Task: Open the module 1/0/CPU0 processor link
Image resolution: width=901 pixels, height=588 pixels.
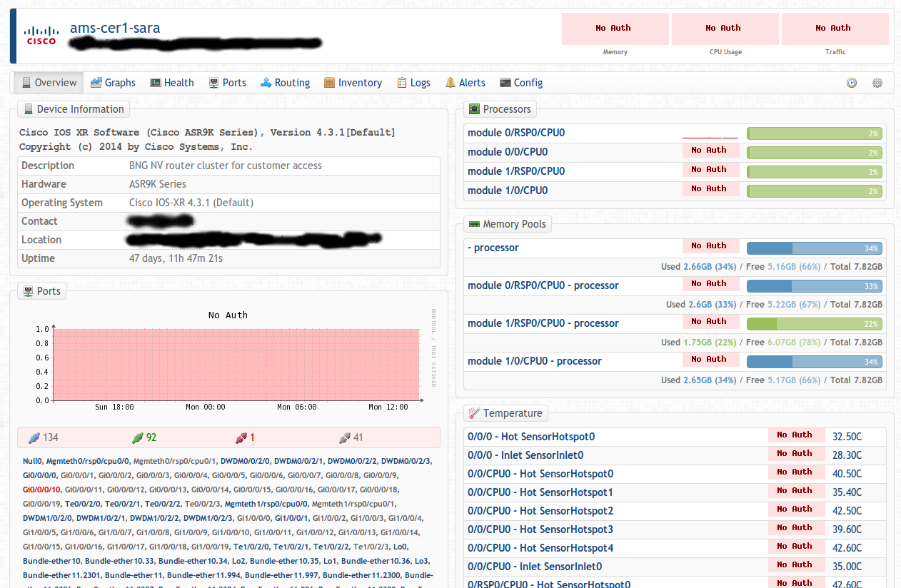Action: tap(508, 191)
